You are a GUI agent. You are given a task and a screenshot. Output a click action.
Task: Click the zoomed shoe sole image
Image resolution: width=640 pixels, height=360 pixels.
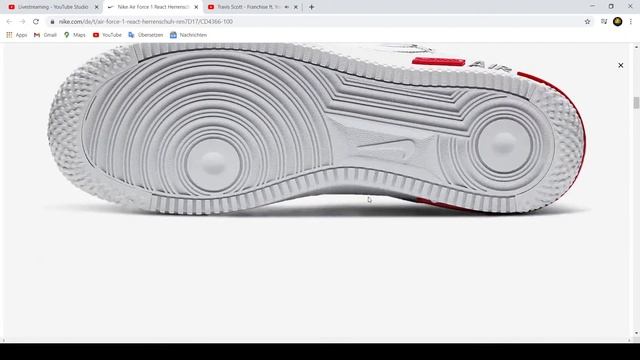(x=317, y=129)
